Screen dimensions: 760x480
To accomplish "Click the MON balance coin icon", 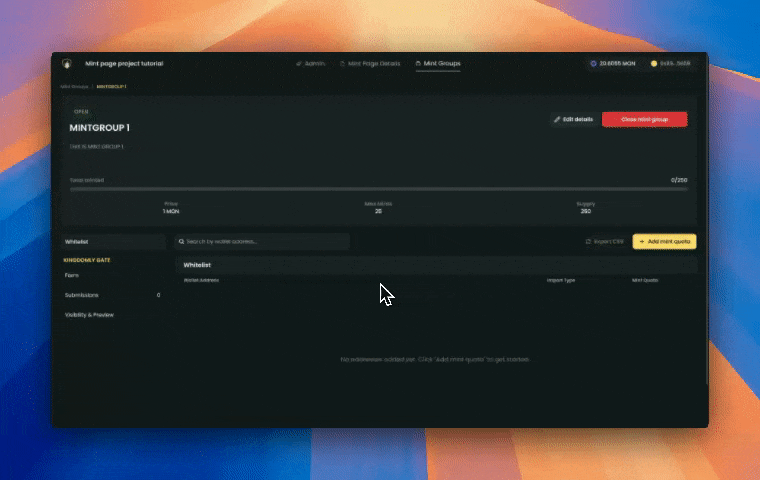I will pyautogui.click(x=593, y=64).
